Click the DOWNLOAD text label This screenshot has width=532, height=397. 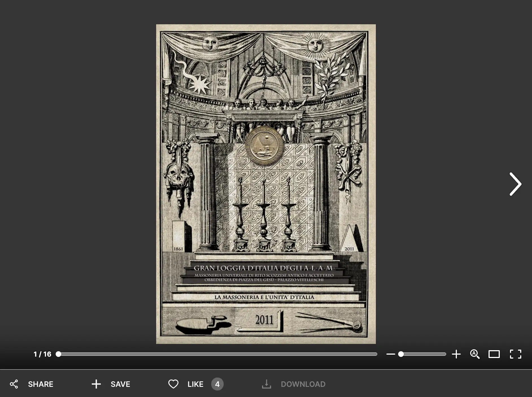(303, 384)
